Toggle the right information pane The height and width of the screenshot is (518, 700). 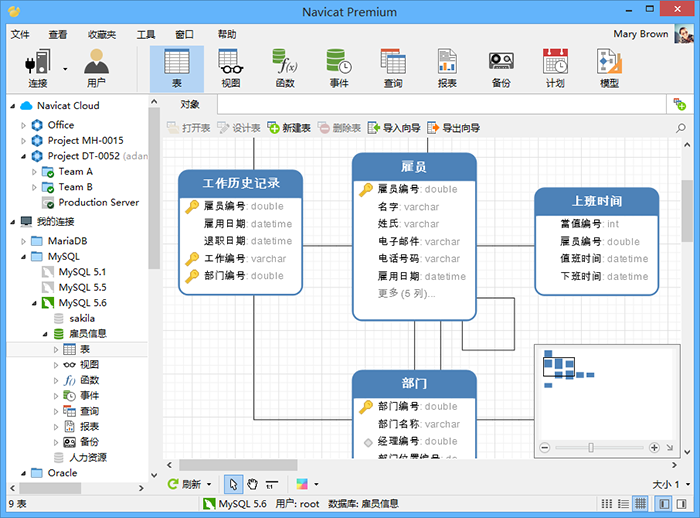point(681,504)
